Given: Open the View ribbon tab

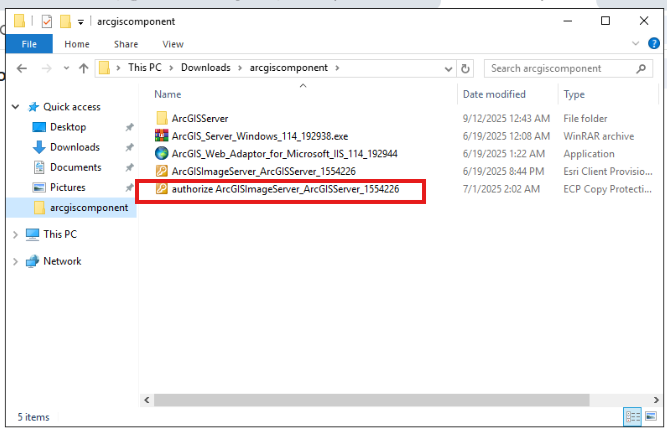Looking at the screenshot, I should [173, 44].
